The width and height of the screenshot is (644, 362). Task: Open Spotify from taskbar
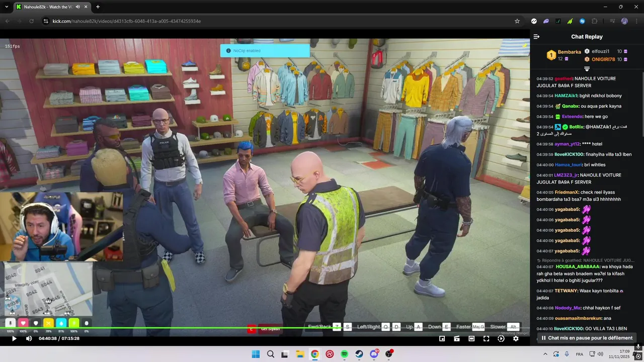pyautogui.click(x=344, y=354)
